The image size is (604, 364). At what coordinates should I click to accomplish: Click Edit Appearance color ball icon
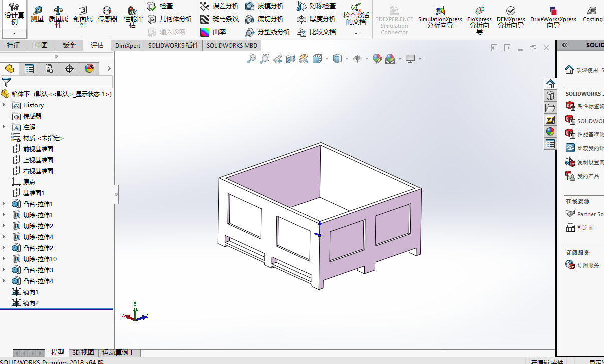(x=377, y=59)
